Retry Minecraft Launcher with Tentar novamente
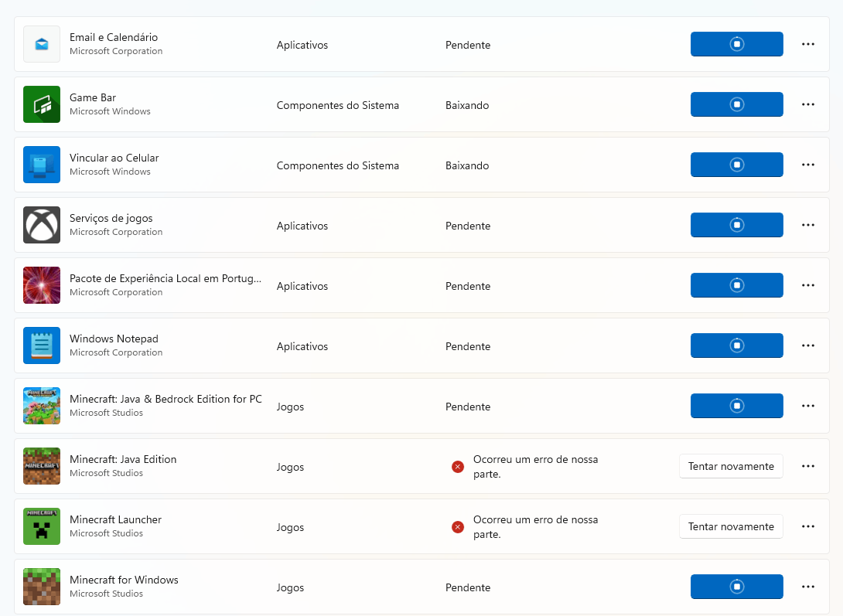This screenshot has height=616, width=843. point(731,526)
